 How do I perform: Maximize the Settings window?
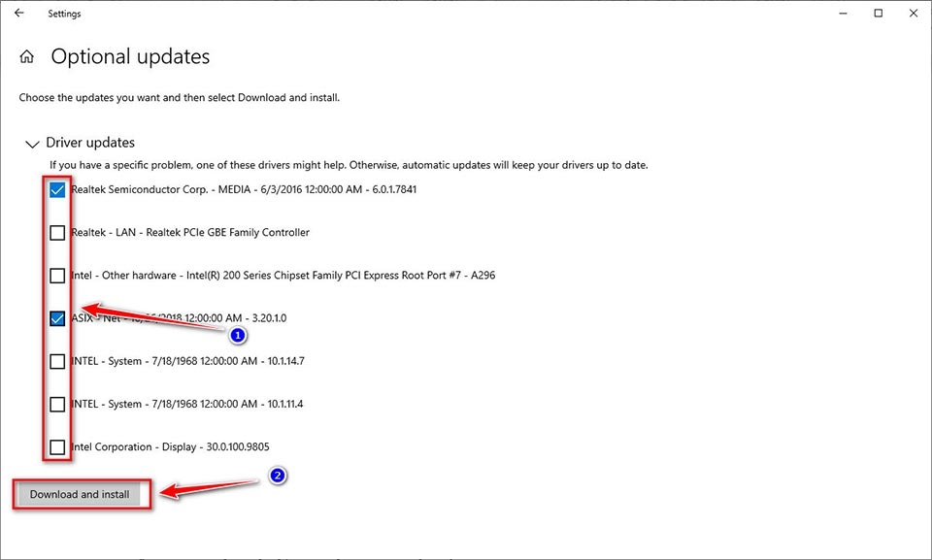pos(877,13)
